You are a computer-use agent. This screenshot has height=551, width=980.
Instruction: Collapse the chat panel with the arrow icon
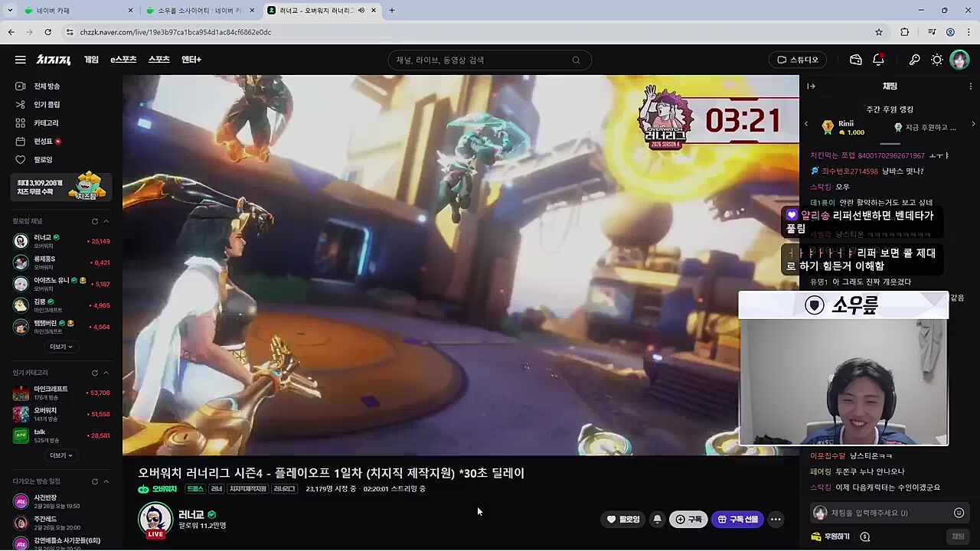point(812,86)
